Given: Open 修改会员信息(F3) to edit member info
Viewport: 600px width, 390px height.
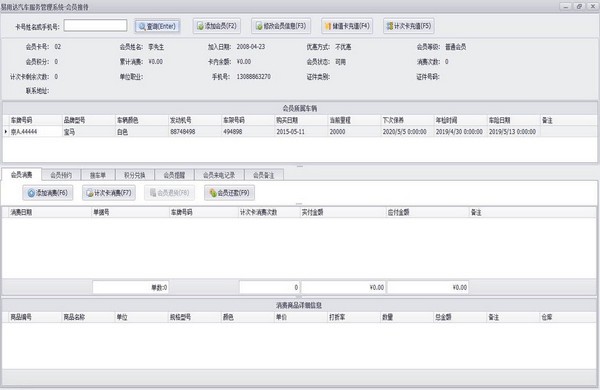Looking at the screenshot, I should point(281,26).
